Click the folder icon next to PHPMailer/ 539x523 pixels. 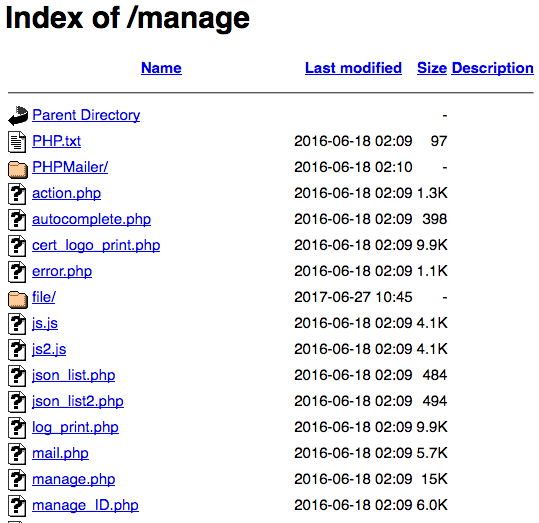click(x=18, y=169)
